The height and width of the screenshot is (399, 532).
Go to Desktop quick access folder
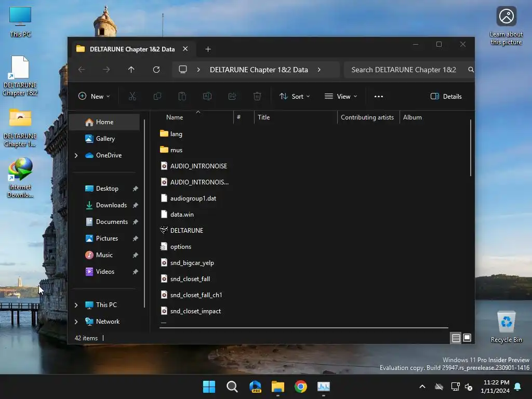[x=104, y=188]
